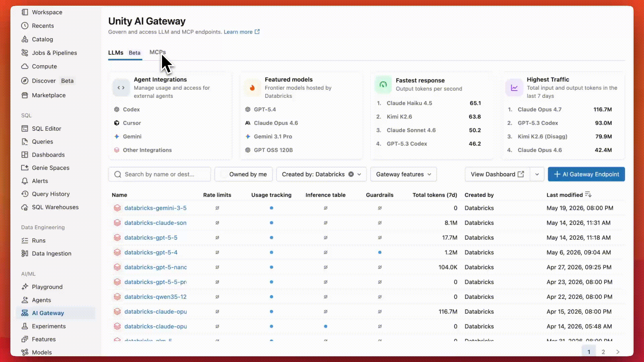Click the Total tokens (7d) column header
The image size is (644, 362).
(435, 195)
